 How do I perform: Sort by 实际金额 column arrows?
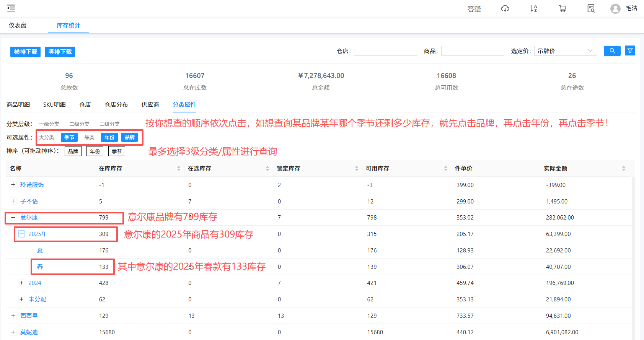coord(624,168)
